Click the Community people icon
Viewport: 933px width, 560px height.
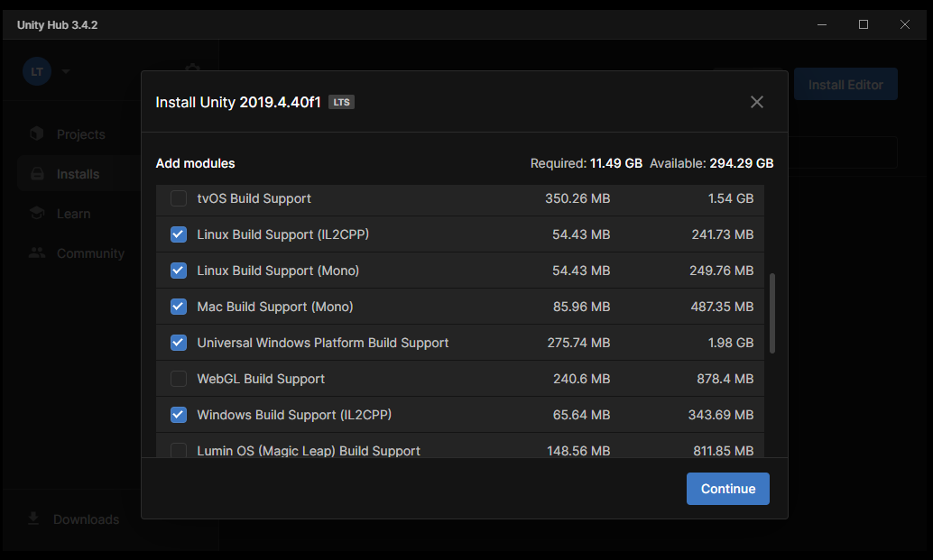coord(36,253)
